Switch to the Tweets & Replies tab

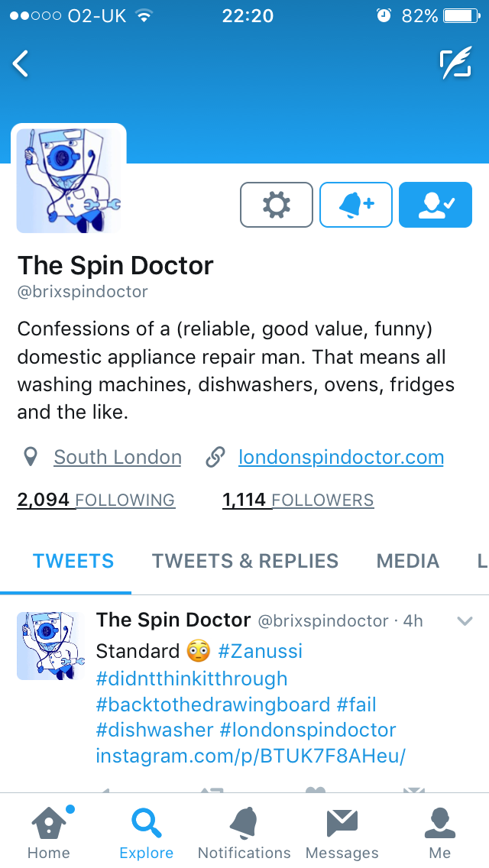[x=245, y=561]
